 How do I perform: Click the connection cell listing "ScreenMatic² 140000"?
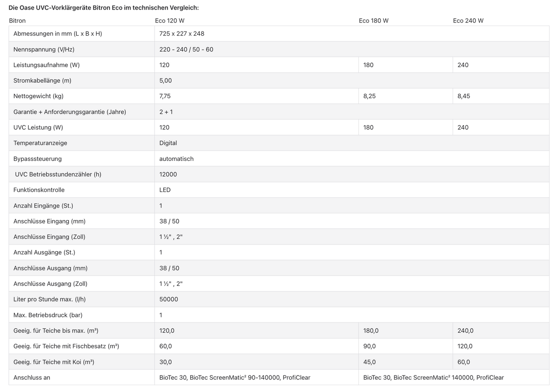(433, 378)
